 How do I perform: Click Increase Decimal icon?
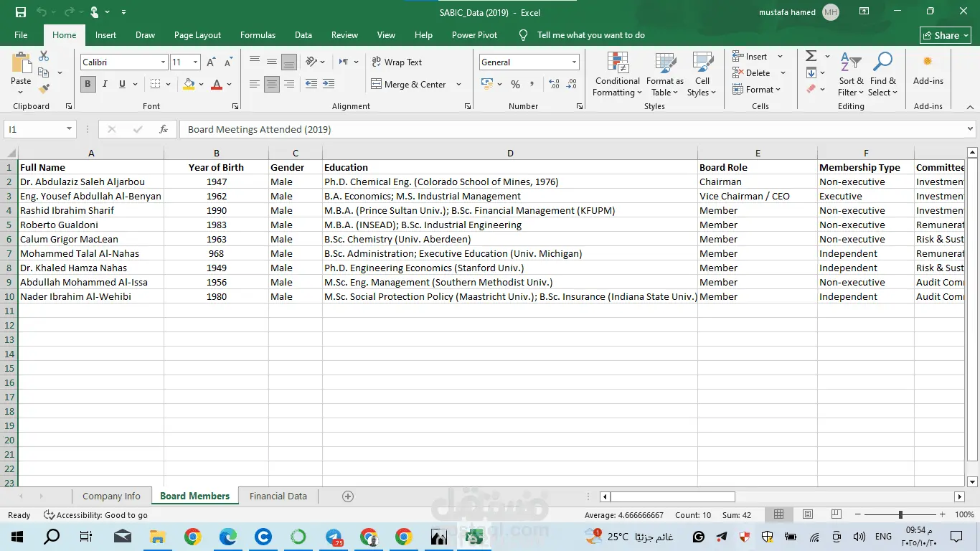click(554, 85)
